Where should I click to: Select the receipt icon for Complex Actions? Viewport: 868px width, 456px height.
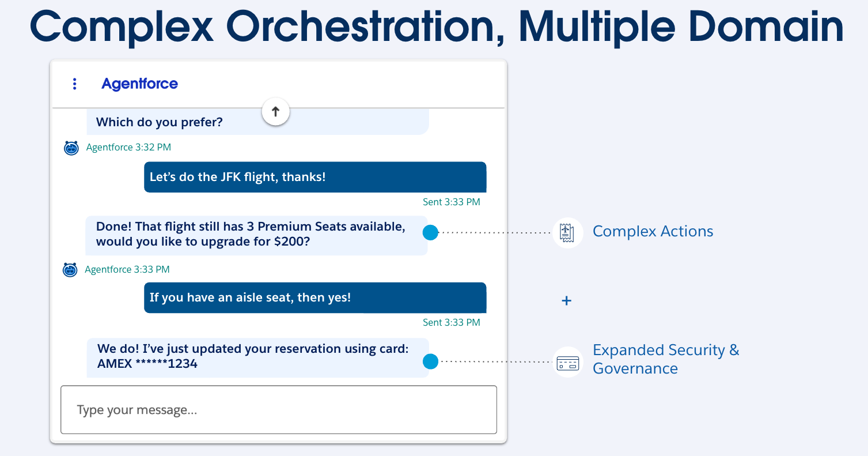coord(567,232)
